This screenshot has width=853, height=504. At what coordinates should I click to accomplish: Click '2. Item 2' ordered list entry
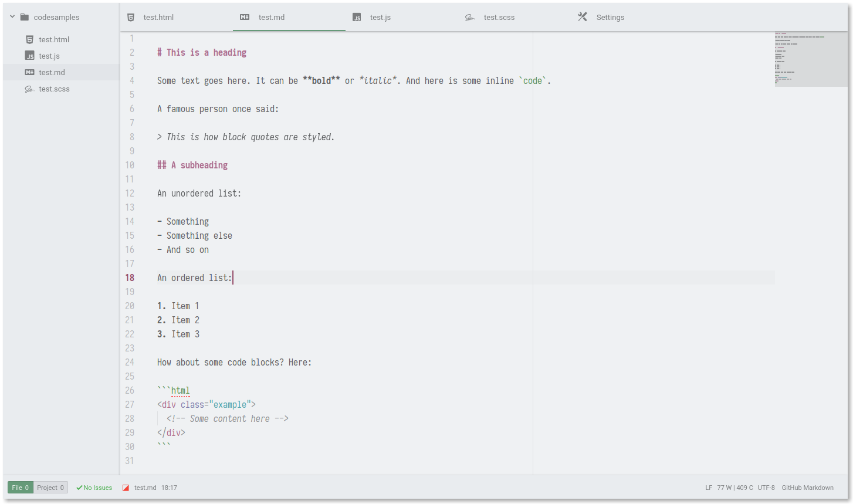[178, 320]
